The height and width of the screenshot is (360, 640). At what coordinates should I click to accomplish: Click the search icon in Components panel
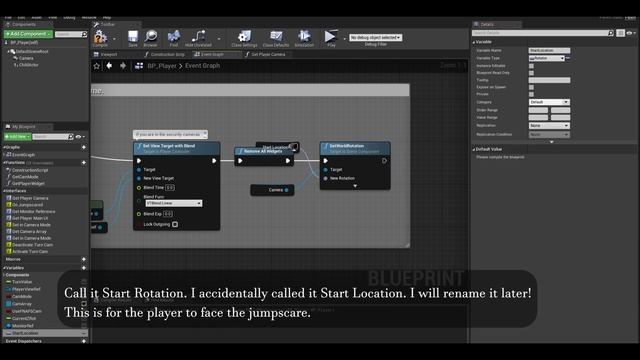tap(84, 34)
